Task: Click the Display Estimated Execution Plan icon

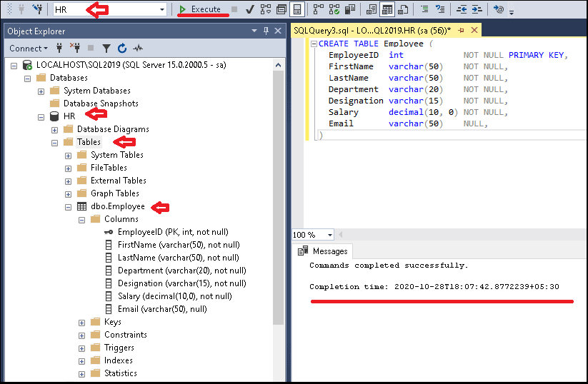Action: click(266, 9)
